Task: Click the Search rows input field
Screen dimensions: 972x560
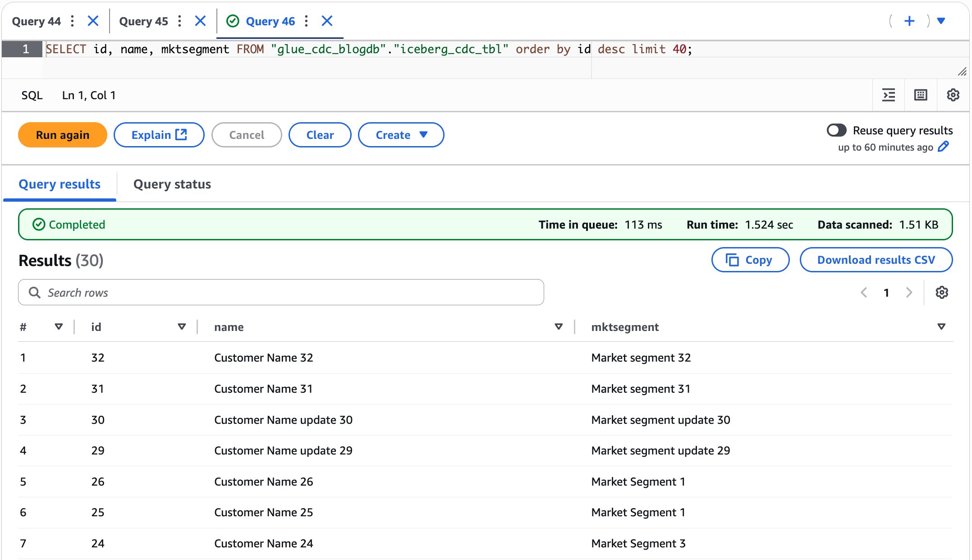Action: coord(281,293)
